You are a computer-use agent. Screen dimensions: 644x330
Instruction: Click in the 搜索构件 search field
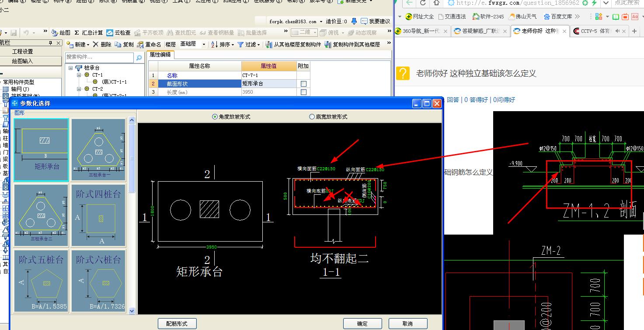99,57
